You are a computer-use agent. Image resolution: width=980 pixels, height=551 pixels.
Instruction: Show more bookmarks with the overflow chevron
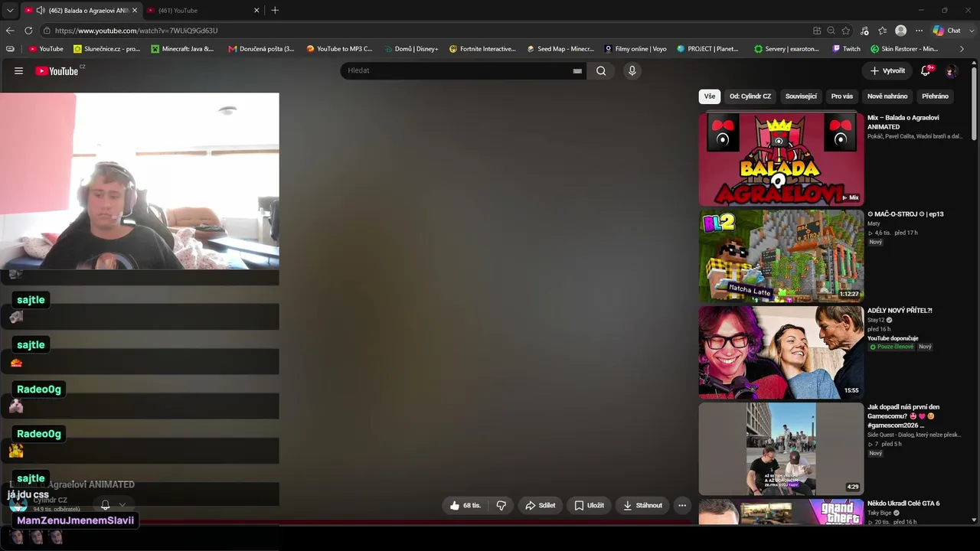coord(962,49)
